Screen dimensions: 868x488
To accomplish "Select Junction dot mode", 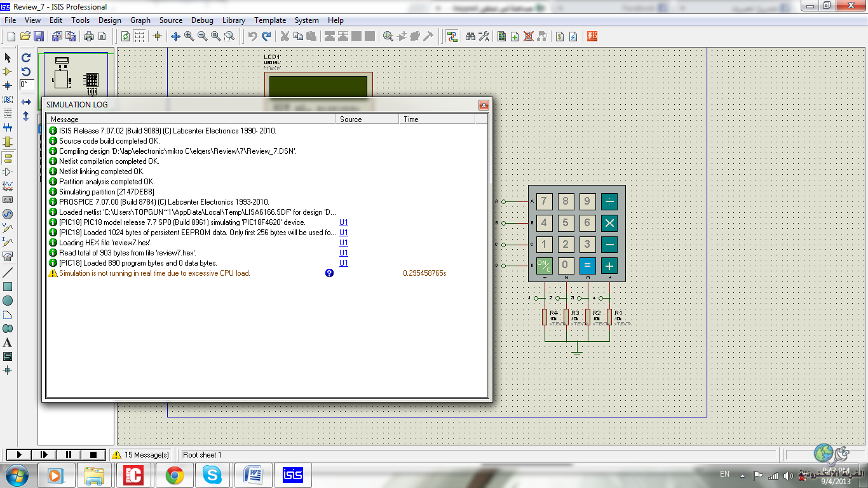I will (8, 85).
